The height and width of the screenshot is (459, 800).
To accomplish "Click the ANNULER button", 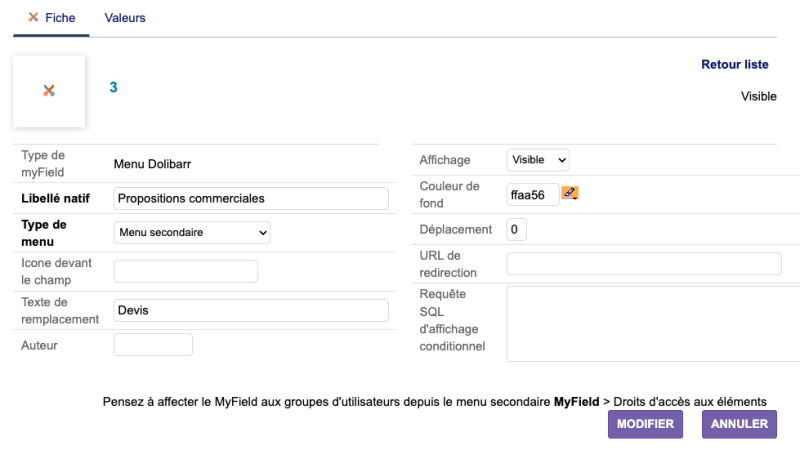I will click(x=739, y=424).
